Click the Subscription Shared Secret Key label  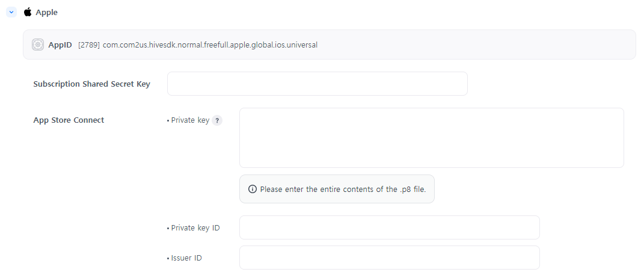[x=91, y=84]
